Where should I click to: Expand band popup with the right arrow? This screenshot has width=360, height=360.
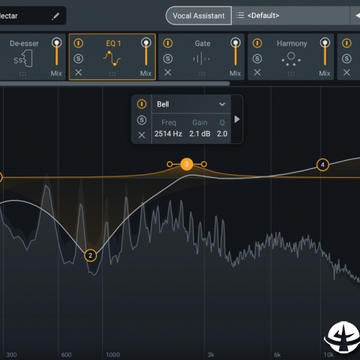(237, 119)
